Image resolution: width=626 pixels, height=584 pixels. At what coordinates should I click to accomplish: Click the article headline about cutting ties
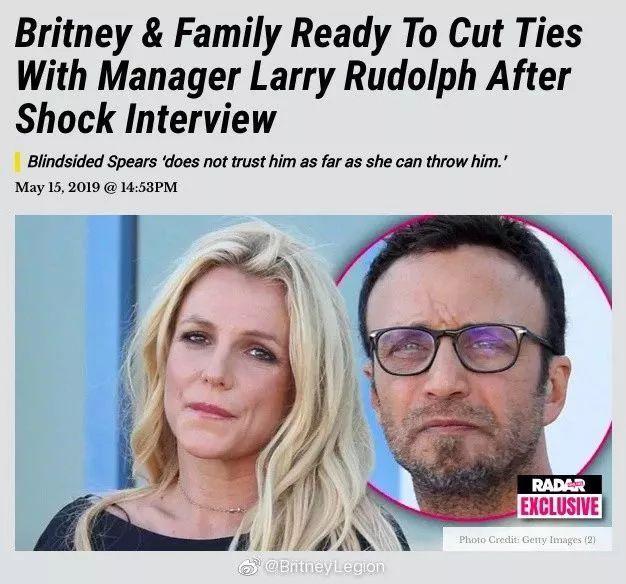[x=299, y=75]
